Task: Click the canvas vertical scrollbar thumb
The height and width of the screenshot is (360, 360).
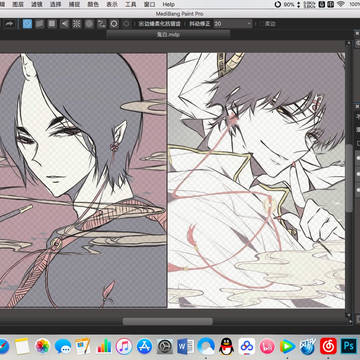Action: (349, 178)
